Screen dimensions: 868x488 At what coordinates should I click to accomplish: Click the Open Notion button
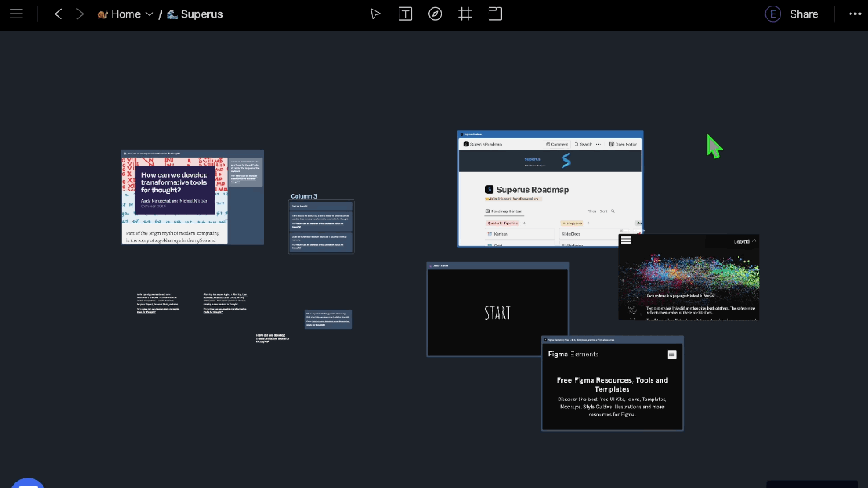[x=624, y=144]
